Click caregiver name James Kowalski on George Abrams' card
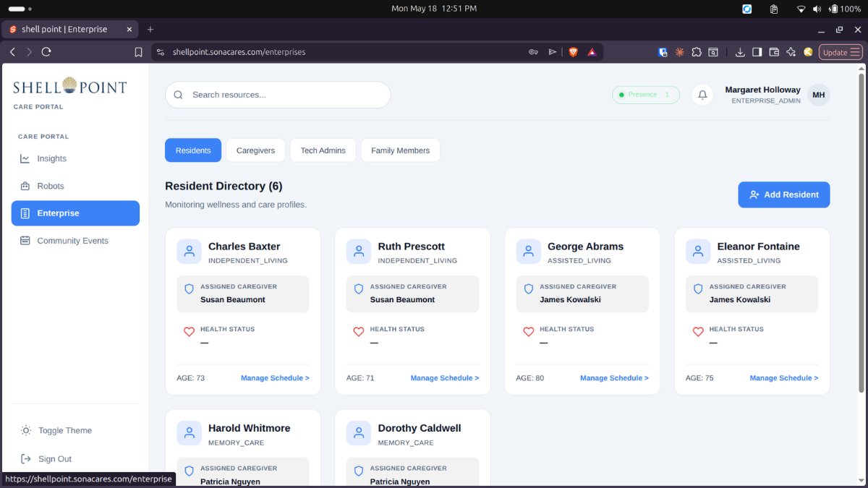868x488 pixels. (571, 299)
